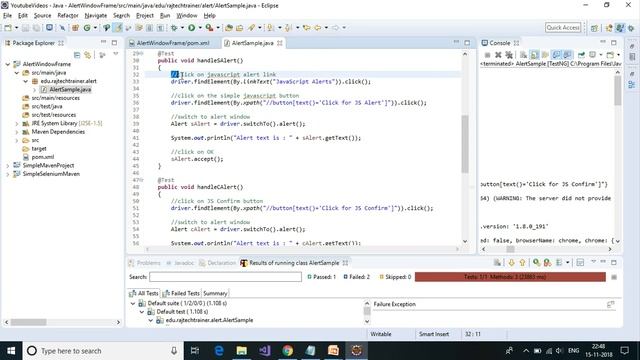Expand the JRE System Library node
The width and height of the screenshot is (640, 360).
tap(17, 123)
